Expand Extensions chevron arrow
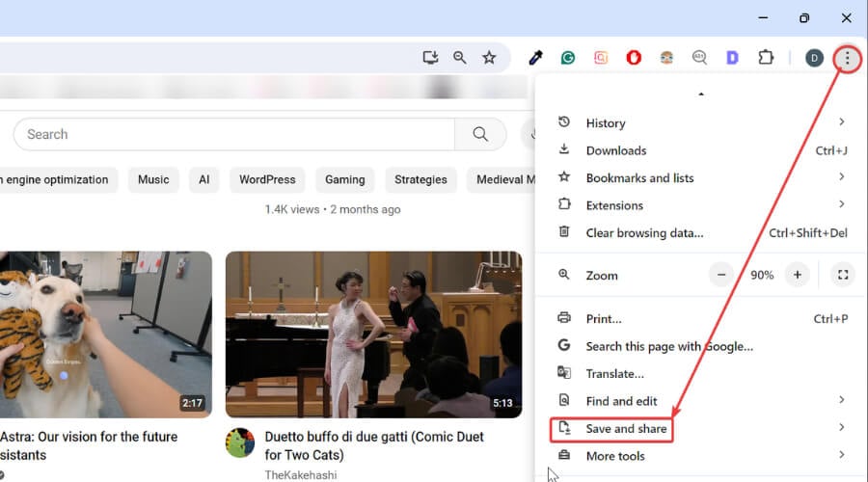Screen dimensions: 868x482 [x=841, y=204]
